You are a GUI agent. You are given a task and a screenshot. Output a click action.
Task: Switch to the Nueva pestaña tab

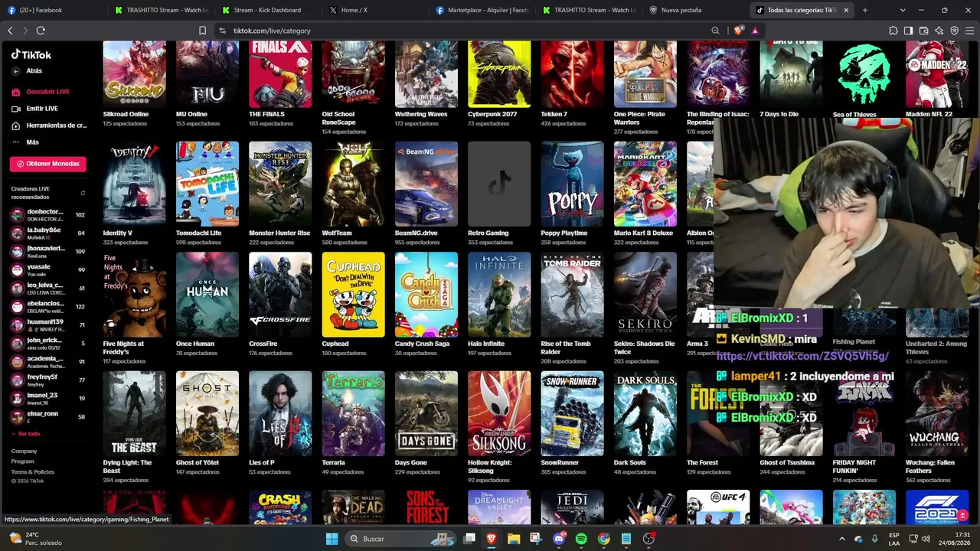695,10
